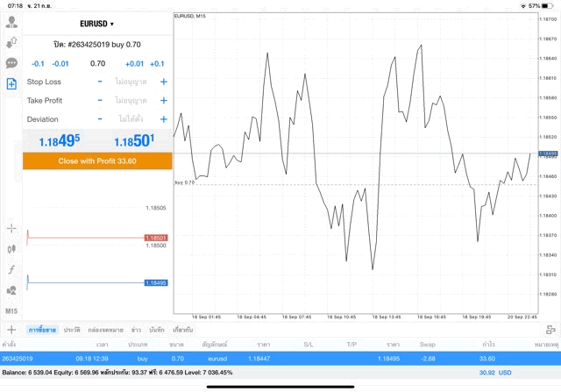Select order row 263425019
The width and height of the screenshot is (561, 392).
click(x=280, y=359)
